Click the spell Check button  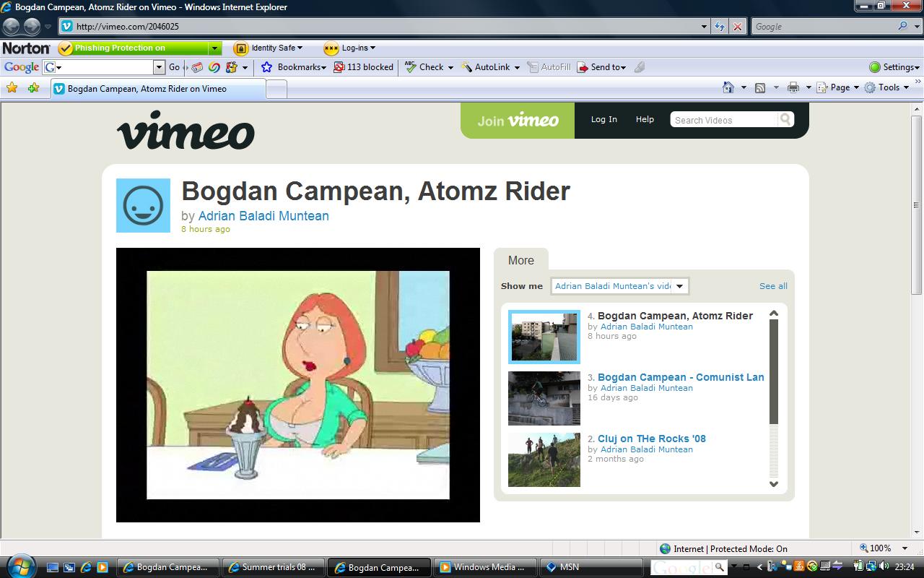[x=429, y=67]
